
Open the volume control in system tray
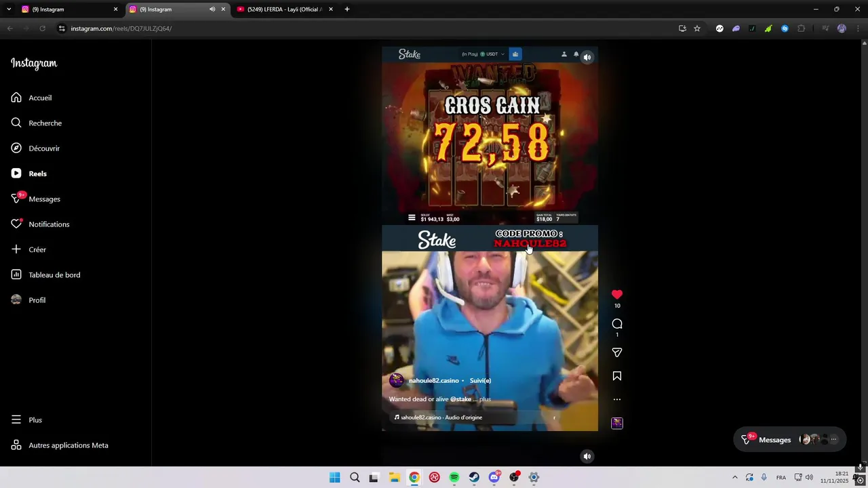(x=809, y=477)
